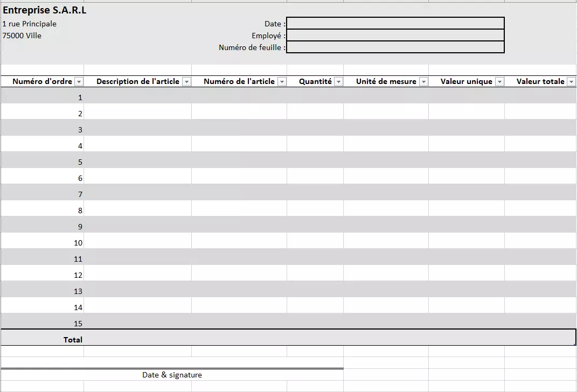This screenshot has height=392, width=577.
Task: Select the Description cell in row 8
Action: [138, 210]
